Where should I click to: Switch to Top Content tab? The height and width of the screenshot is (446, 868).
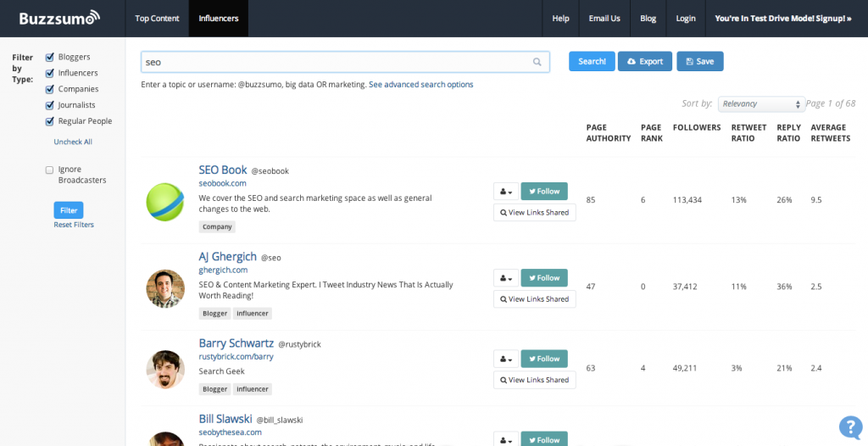click(157, 19)
